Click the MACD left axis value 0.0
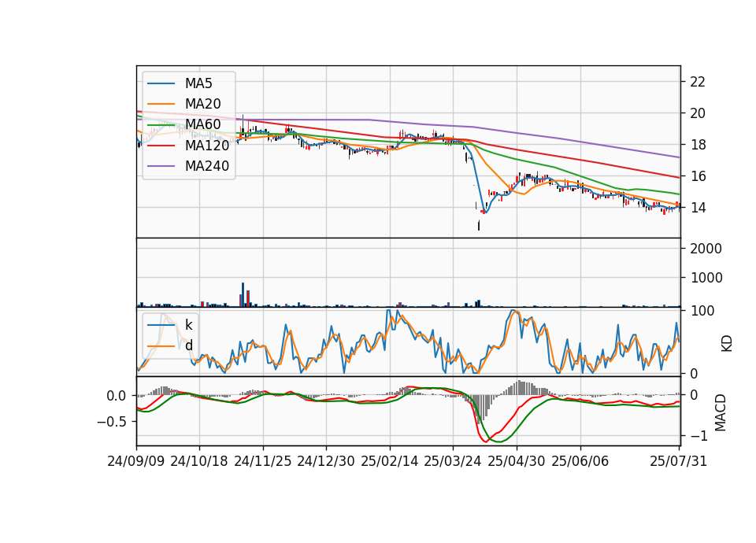The height and width of the screenshot is (543, 756). 117,396
